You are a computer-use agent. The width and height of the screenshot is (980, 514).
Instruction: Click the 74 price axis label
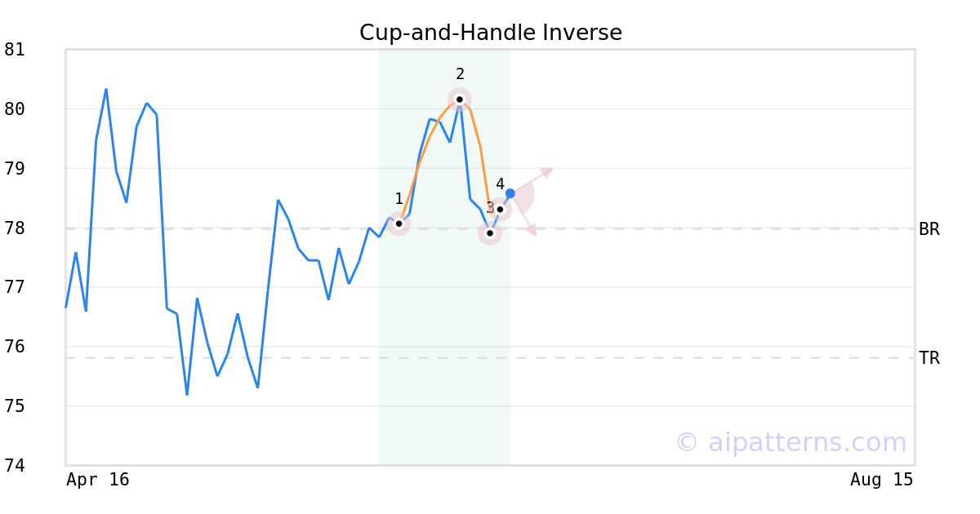(x=15, y=466)
